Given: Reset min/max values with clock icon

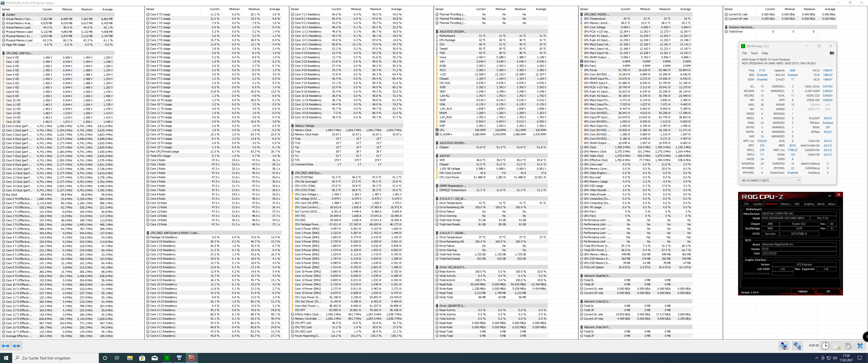Looking at the screenshot, I should (825, 346).
